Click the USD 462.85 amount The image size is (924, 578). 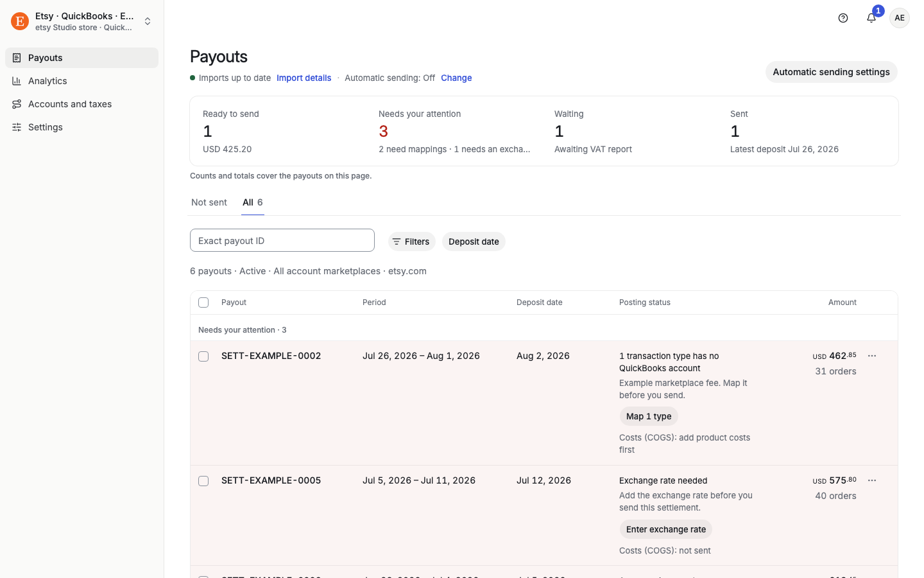coord(835,356)
